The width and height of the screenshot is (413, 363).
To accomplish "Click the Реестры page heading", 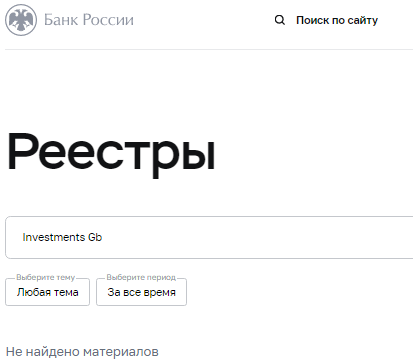I will pyautogui.click(x=111, y=154).
